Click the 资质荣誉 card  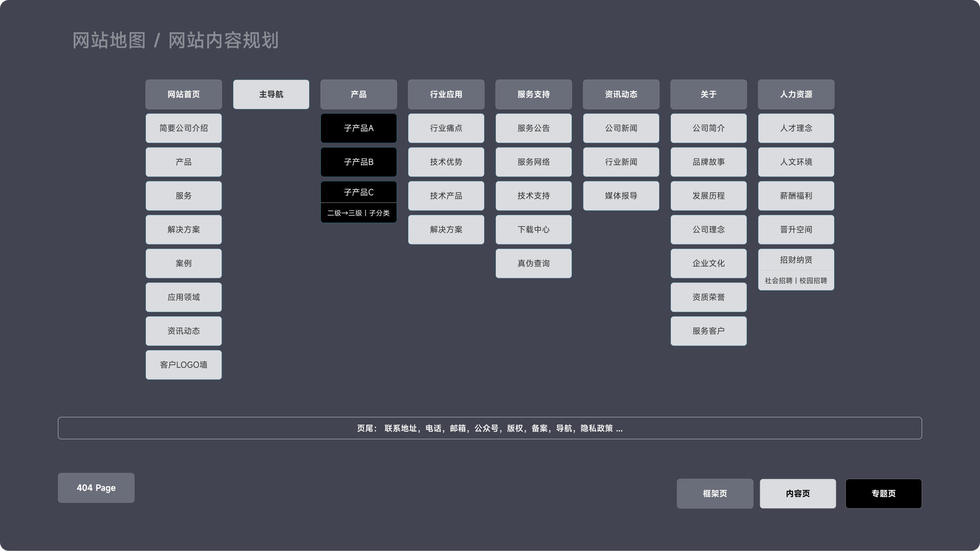pos(709,297)
